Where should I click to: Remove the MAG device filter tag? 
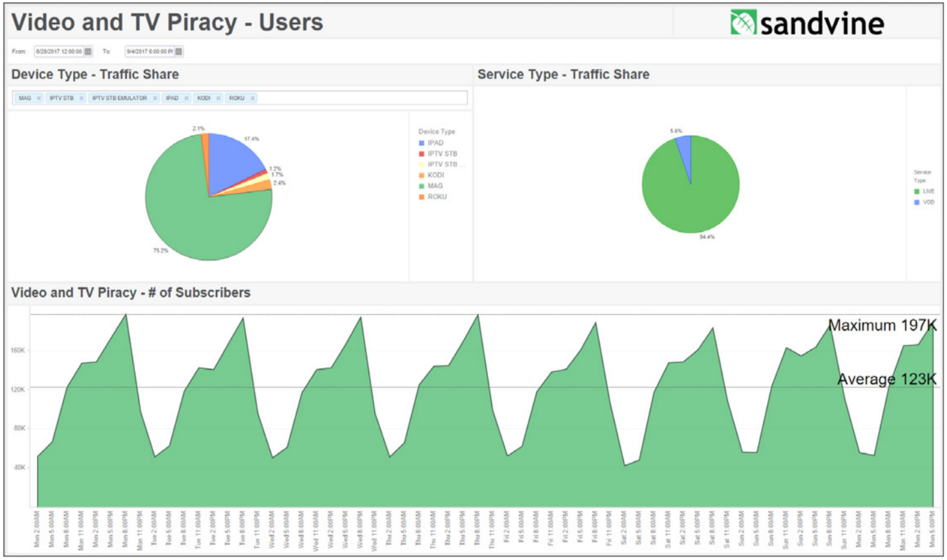coord(39,98)
